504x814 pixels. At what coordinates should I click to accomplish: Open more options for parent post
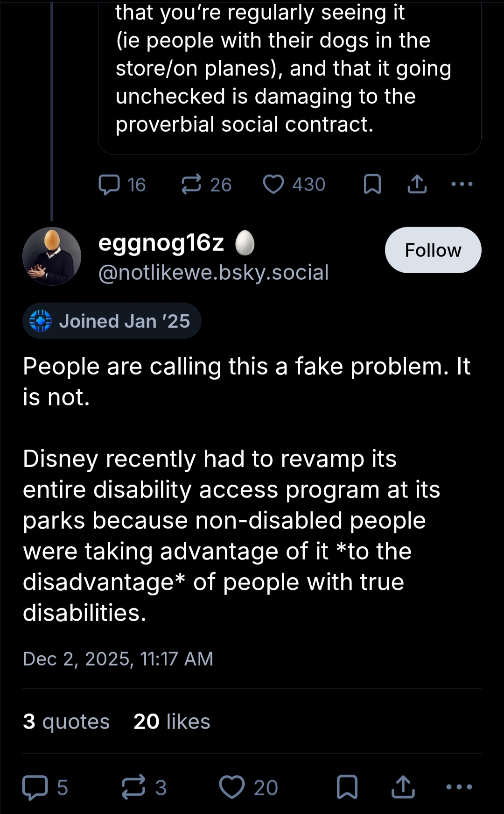(462, 184)
